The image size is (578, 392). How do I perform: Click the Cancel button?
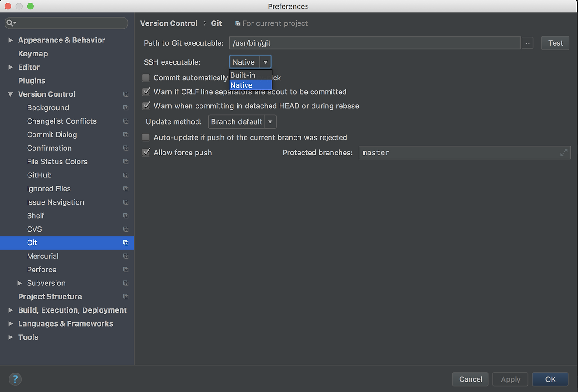(x=471, y=379)
